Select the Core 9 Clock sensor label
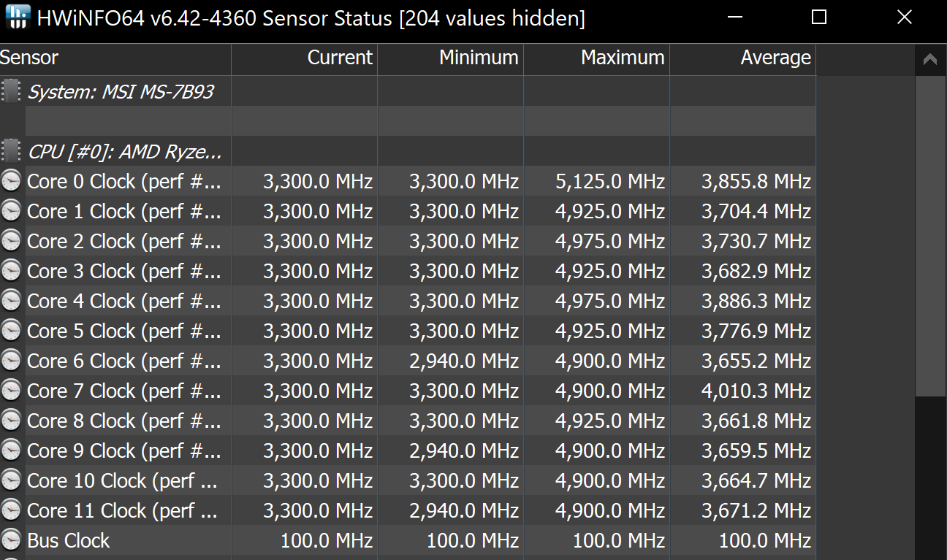This screenshot has height=560, width=947. tap(123, 450)
